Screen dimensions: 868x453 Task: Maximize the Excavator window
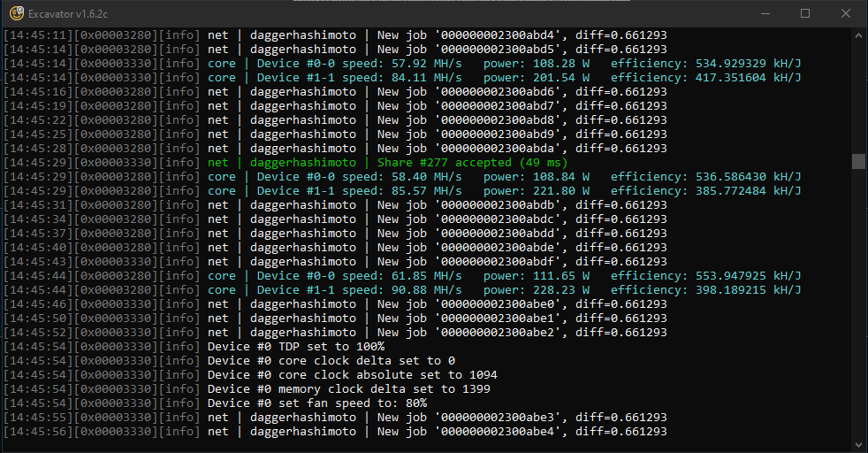click(x=805, y=13)
